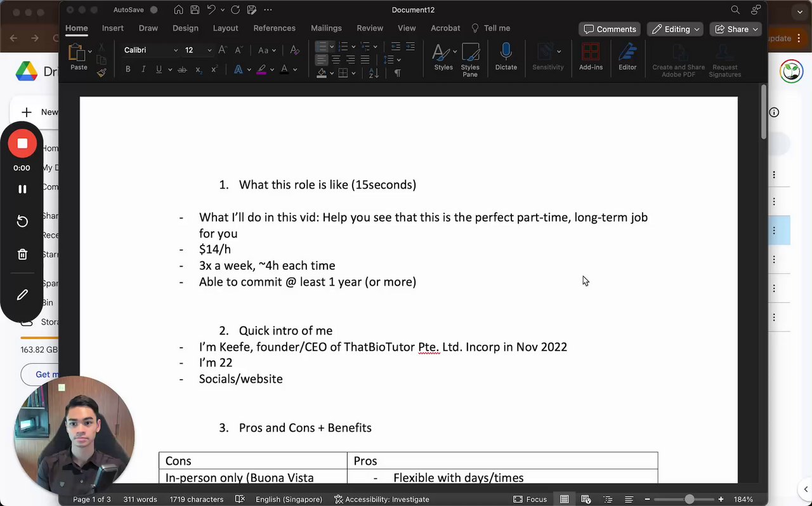
Task: Open the font name Calibri dropdown
Action: (x=176, y=50)
